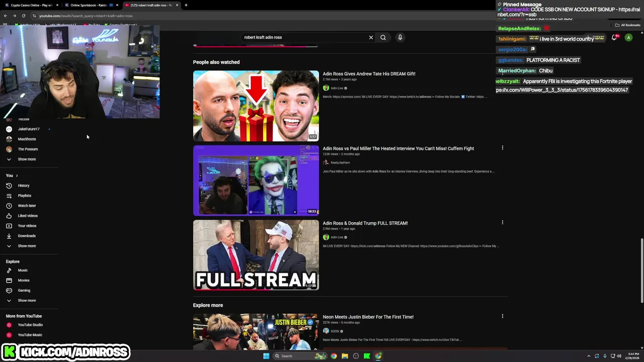
Task: Open Windows Start menu
Action: coord(266,356)
